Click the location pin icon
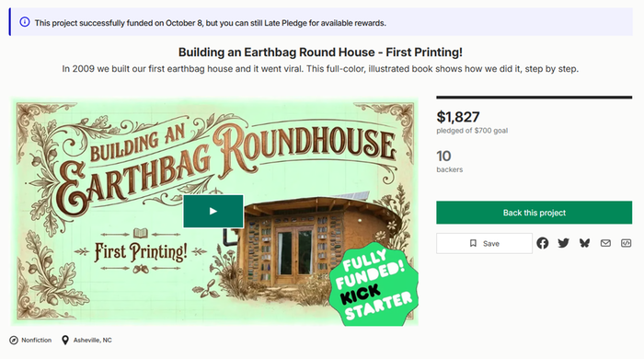This screenshot has width=644, height=359. tap(65, 340)
